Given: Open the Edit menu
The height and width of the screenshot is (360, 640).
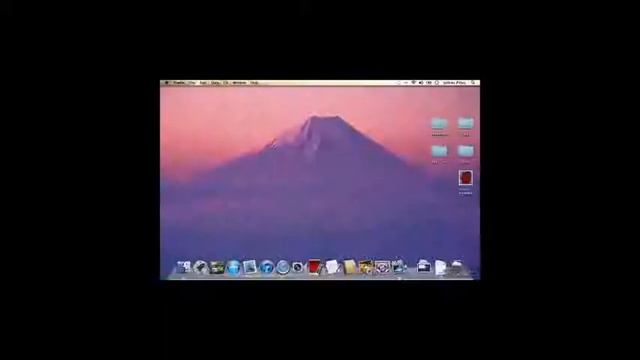Looking at the screenshot, I should (203, 83).
